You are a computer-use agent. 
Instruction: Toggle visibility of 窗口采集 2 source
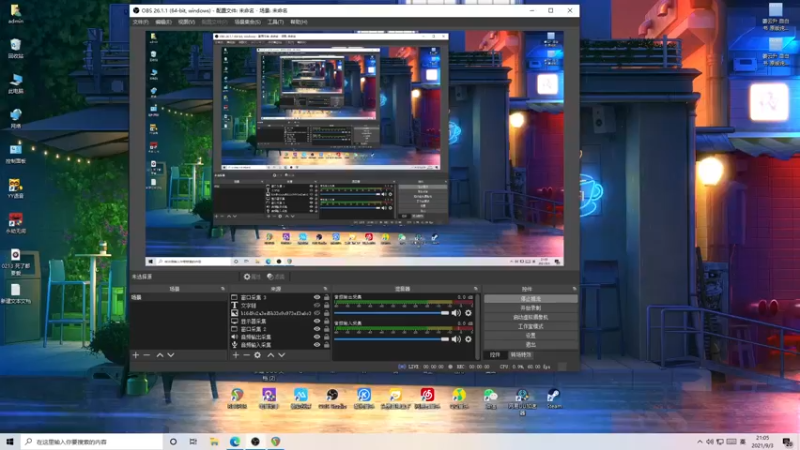[x=317, y=329]
